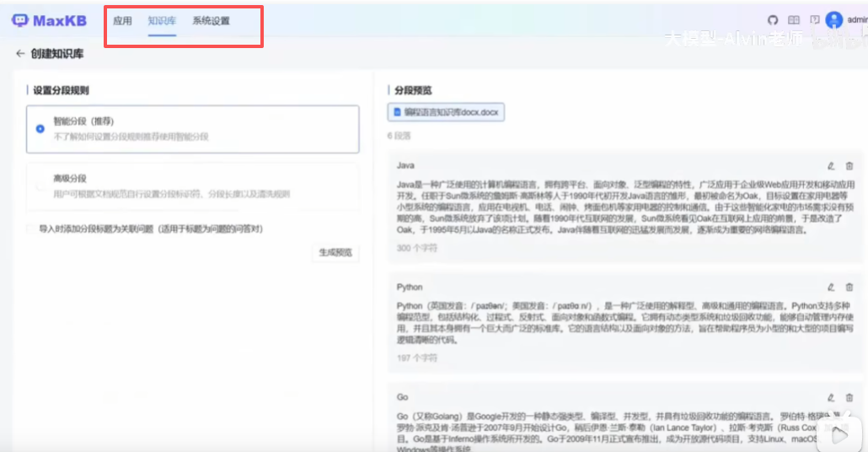868x452 pixels.
Task: Delete the Python segment
Action: (x=849, y=287)
